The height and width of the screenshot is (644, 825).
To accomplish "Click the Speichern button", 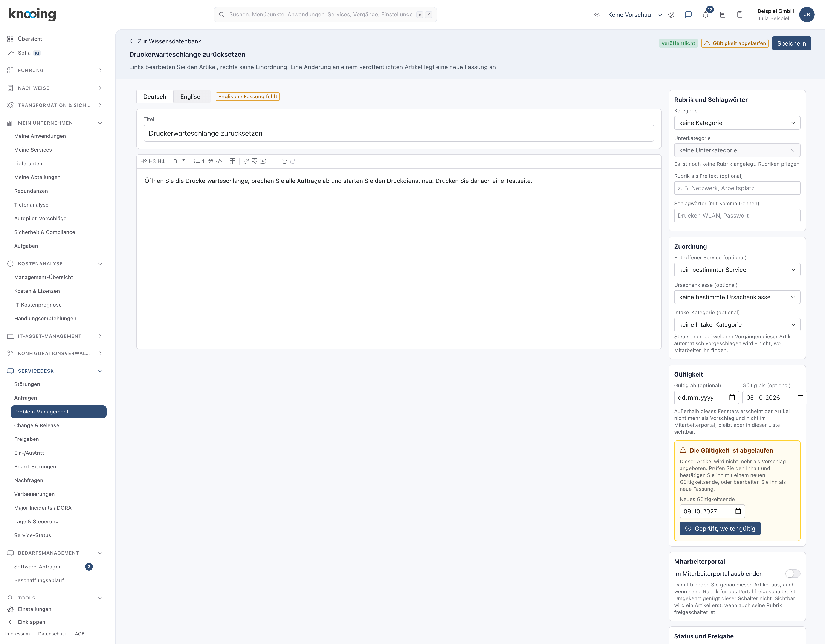I will (x=791, y=43).
